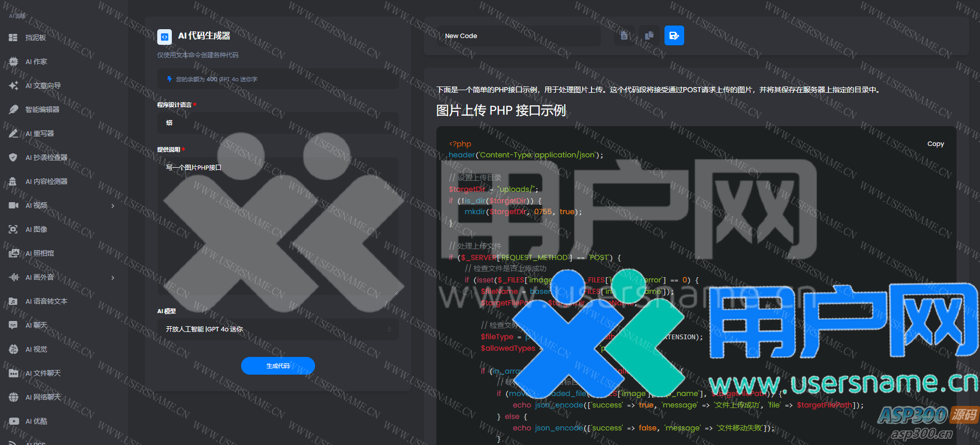Expand the AI 画外音 submenu chevron

(113, 278)
